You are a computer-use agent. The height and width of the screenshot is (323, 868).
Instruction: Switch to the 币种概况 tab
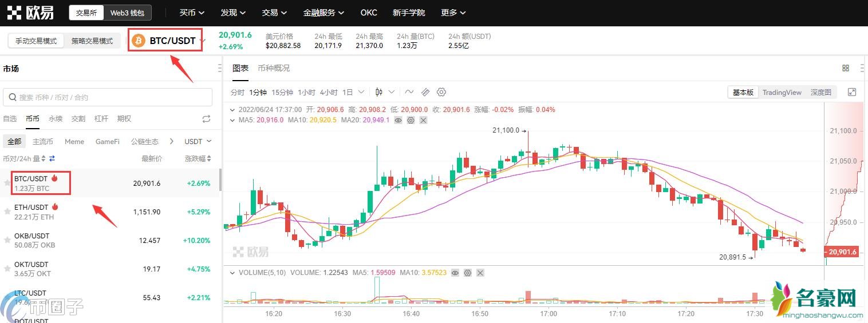click(274, 68)
